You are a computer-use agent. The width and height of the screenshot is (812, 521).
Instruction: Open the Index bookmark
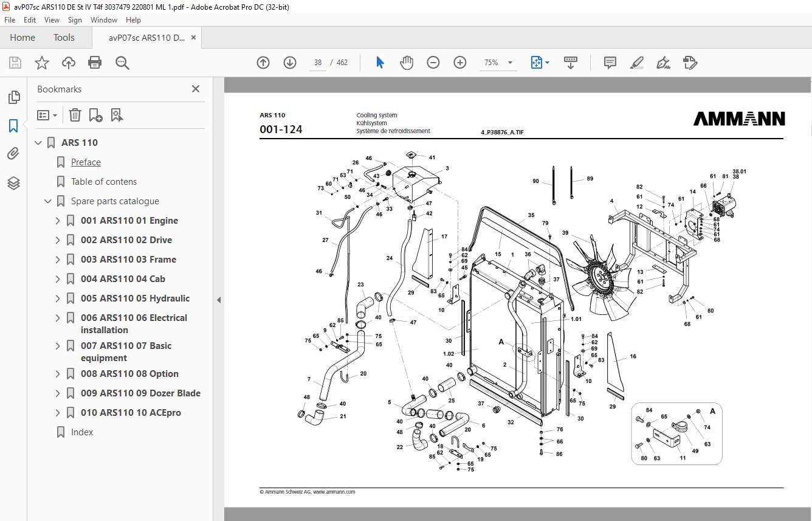82,432
